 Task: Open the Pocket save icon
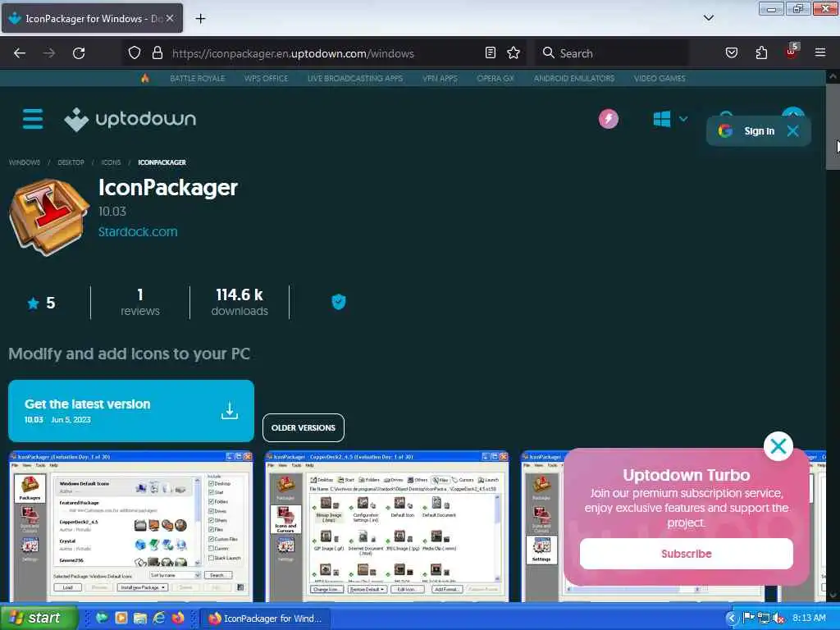(x=731, y=52)
